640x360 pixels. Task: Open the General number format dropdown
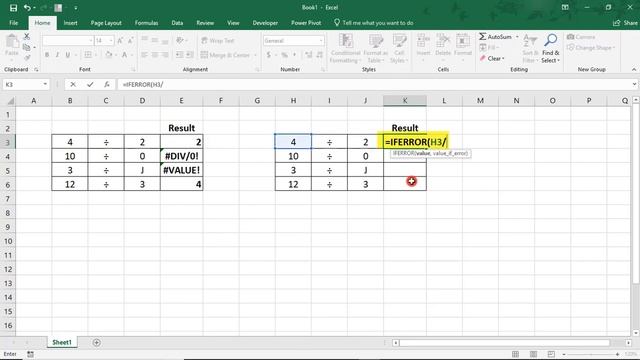[321, 40]
